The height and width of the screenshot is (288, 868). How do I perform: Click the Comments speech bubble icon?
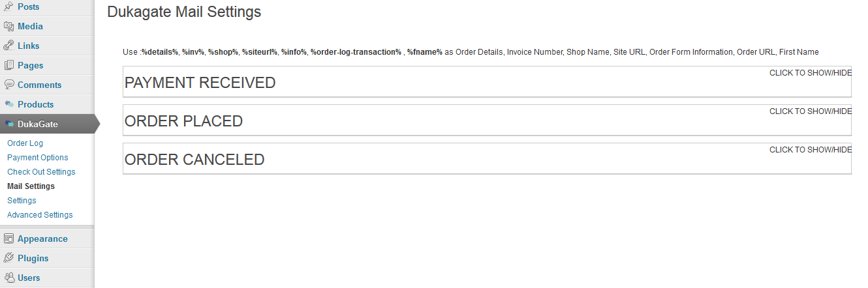(9, 85)
